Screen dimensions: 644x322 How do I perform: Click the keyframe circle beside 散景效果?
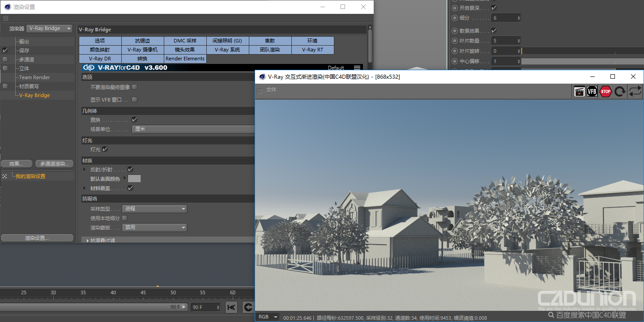coord(455,31)
